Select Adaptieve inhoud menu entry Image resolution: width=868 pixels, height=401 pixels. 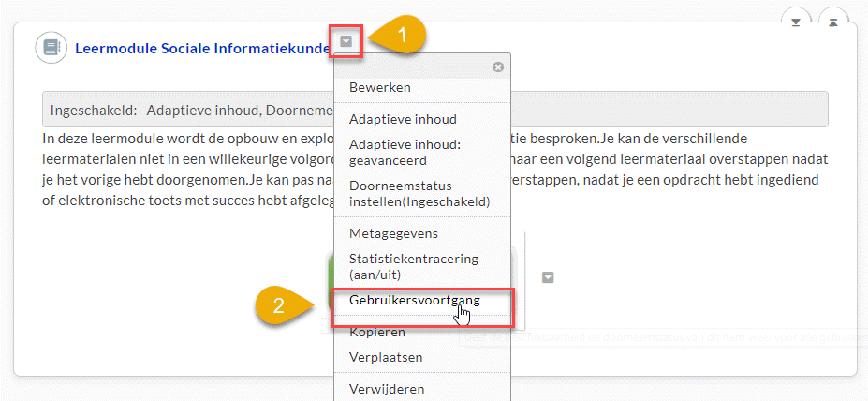click(x=403, y=119)
